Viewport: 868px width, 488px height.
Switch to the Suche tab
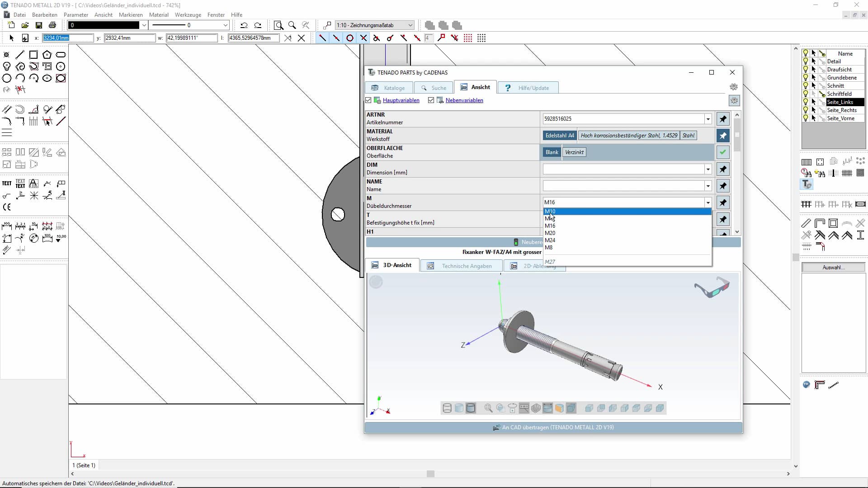pos(434,88)
